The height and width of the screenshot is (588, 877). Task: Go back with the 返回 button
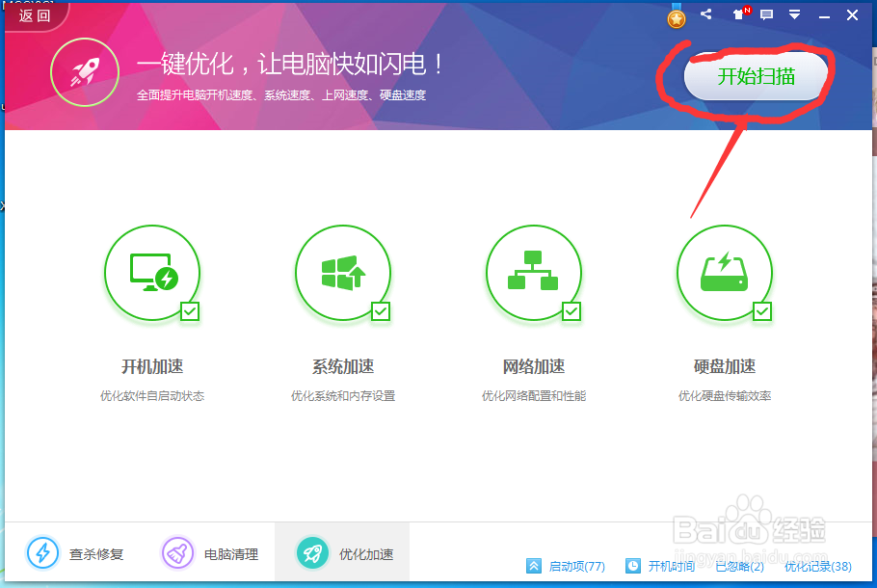(35, 15)
